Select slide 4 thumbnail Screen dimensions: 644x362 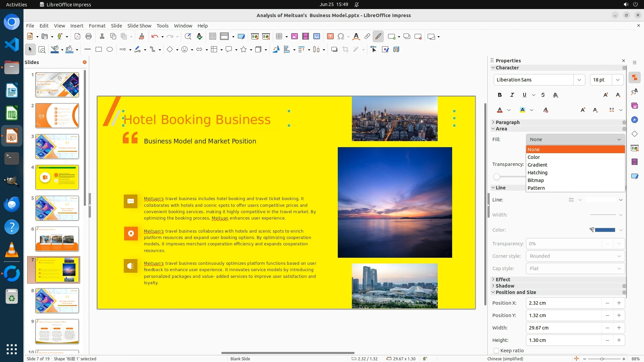click(57, 177)
